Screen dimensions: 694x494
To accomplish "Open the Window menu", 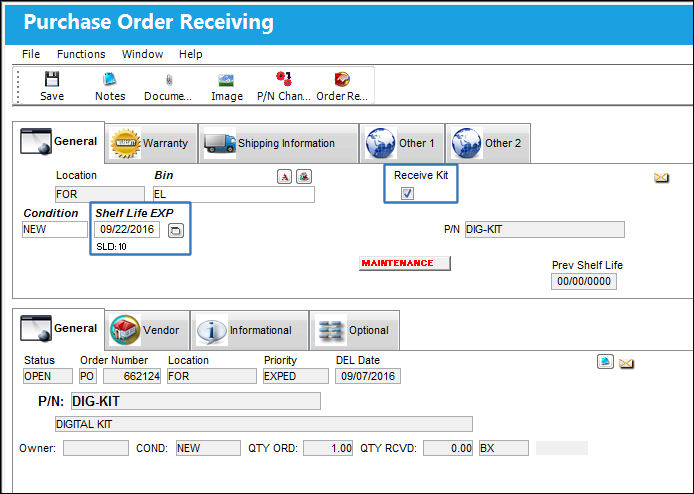I will (143, 54).
